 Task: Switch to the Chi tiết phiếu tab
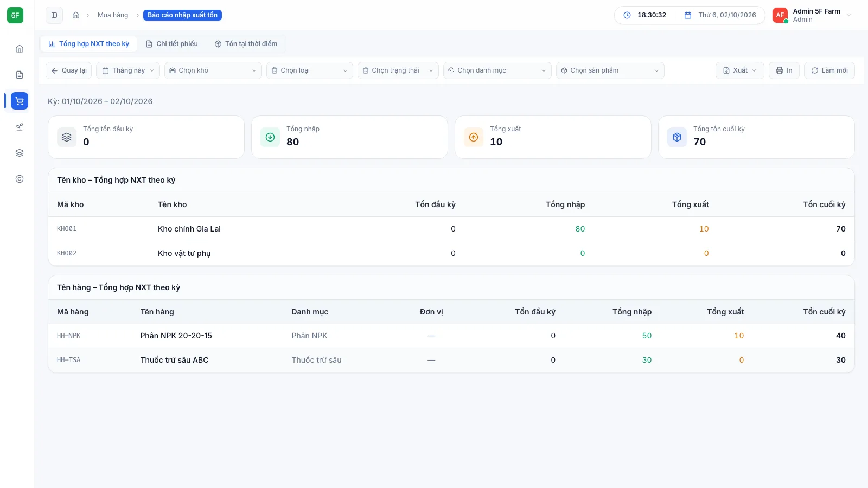(172, 44)
